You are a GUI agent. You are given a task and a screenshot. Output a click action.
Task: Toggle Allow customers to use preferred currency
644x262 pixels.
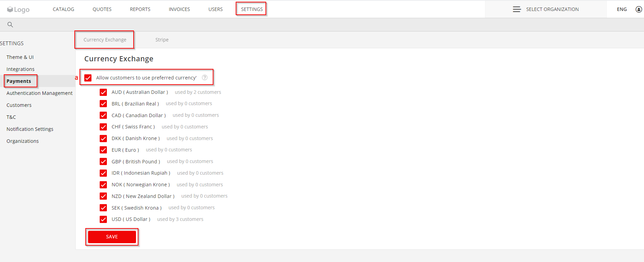tap(88, 78)
